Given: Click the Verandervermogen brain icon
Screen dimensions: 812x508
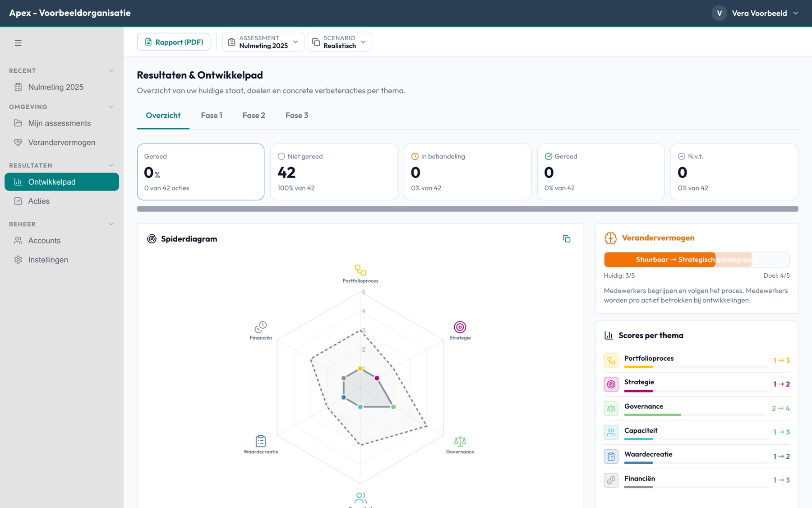Looking at the screenshot, I should tap(610, 238).
